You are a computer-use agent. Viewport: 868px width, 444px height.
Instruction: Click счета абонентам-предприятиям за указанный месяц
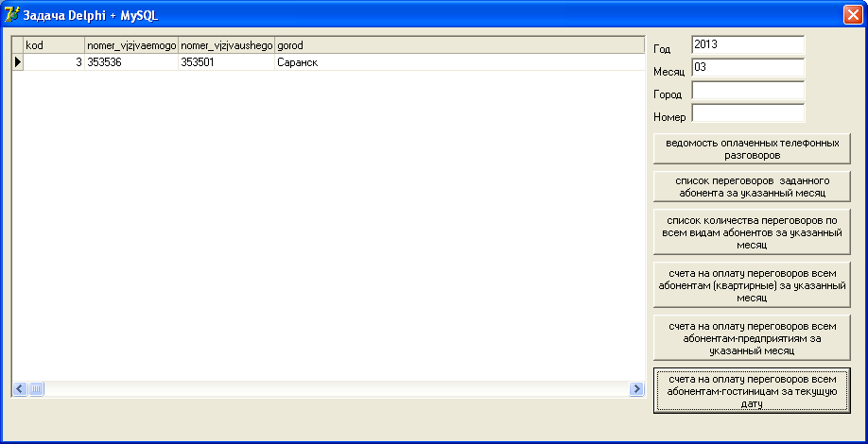point(752,338)
